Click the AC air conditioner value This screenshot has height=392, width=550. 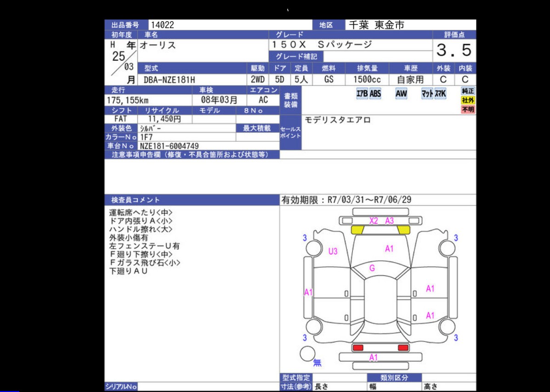(263, 100)
